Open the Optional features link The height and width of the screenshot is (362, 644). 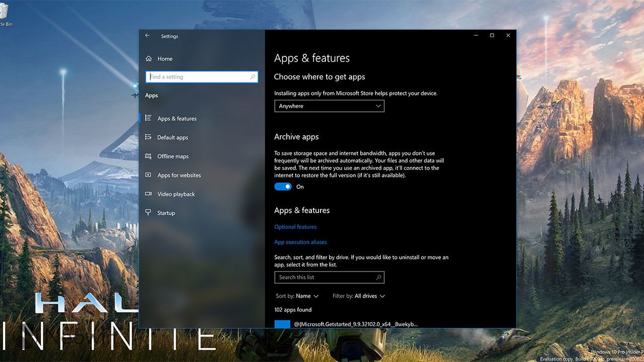pyautogui.click(x=295, y=227)
